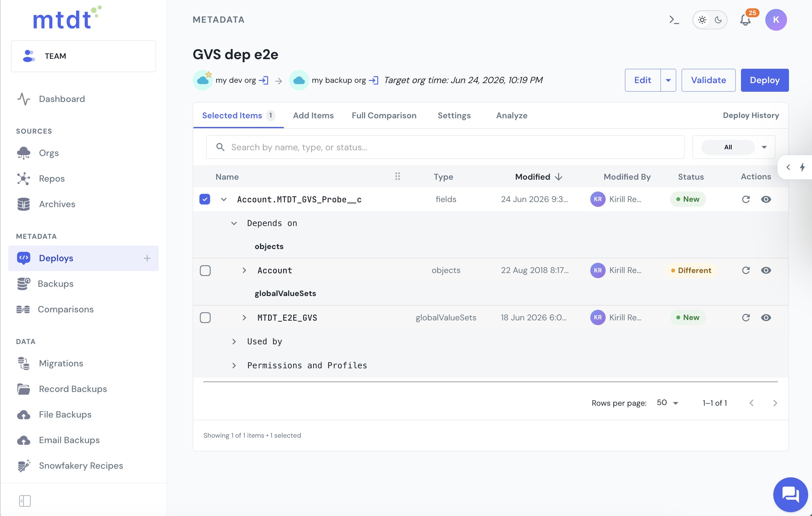Check the Account objects row checkbox
812x516 pixels.
tap(205, 270)
